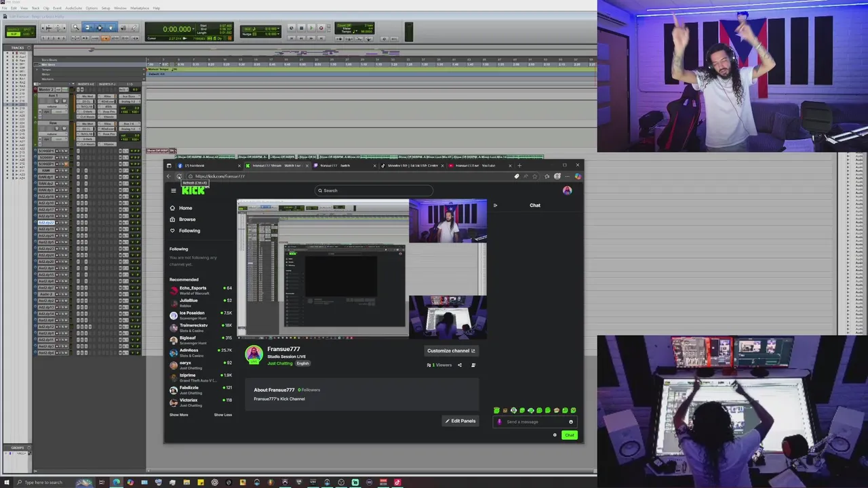Click the browser address bar URL

pos(220,176)
